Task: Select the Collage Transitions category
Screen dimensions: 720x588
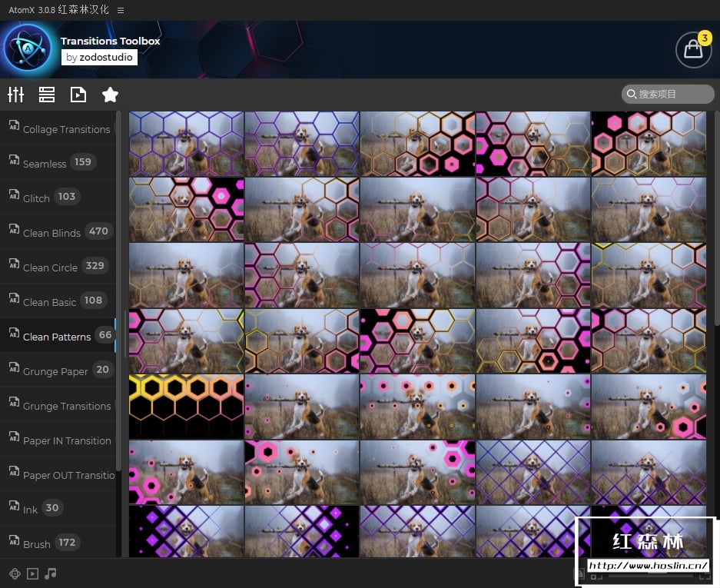Action: pos(58,128)
